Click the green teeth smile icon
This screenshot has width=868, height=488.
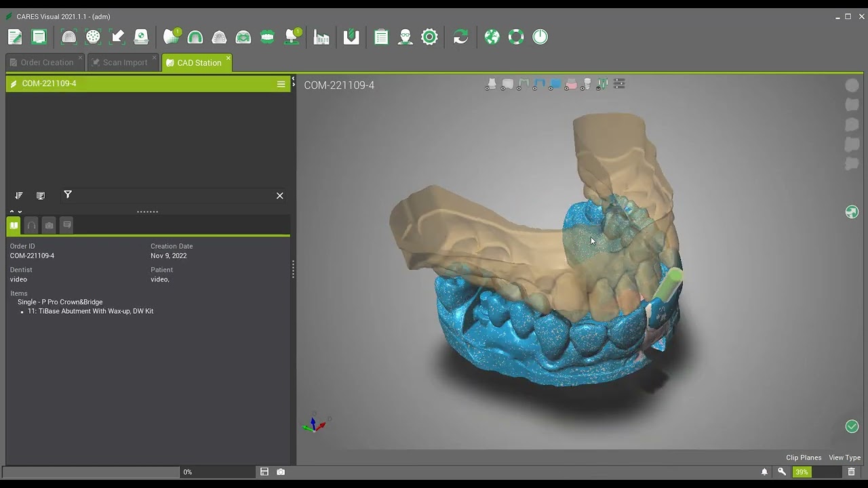point(267,37)
